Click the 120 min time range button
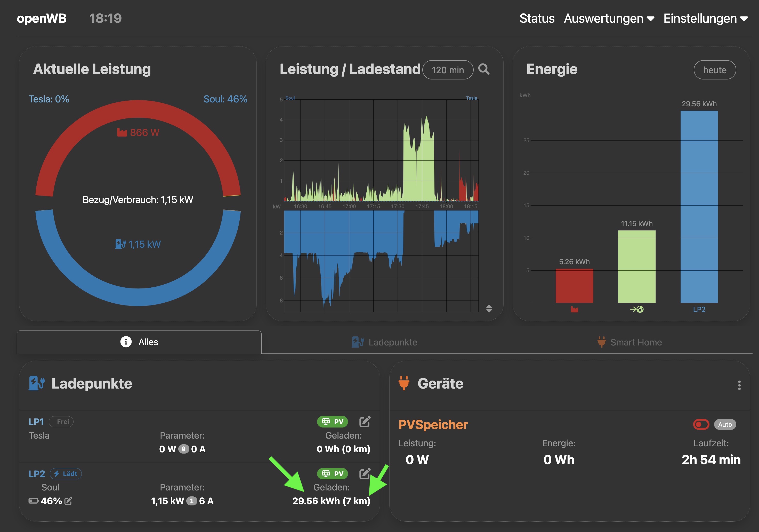 point(448,70)
